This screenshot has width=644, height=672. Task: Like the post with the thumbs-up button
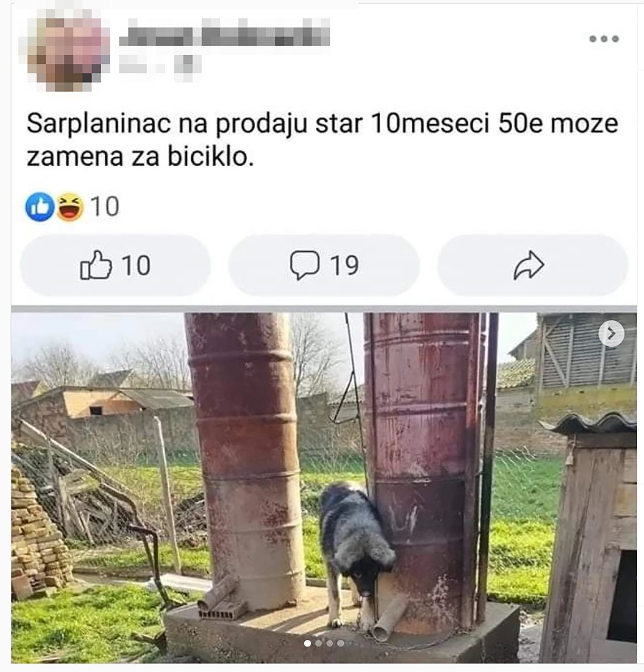115,265
